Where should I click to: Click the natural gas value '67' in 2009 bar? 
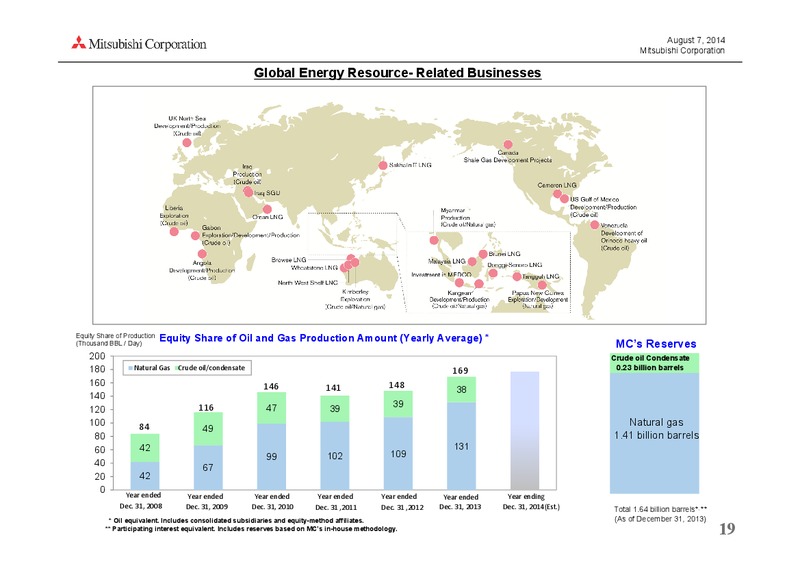[208, 467]
